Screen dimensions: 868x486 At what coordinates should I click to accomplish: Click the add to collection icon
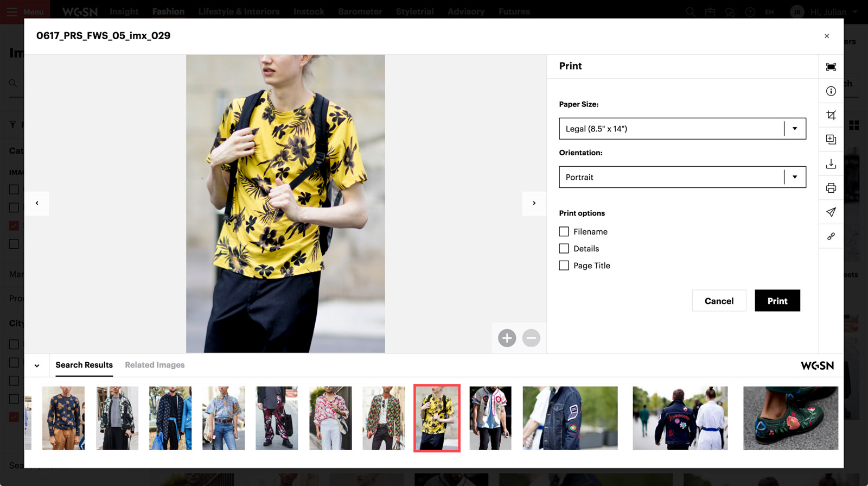[x=831, y=140]
